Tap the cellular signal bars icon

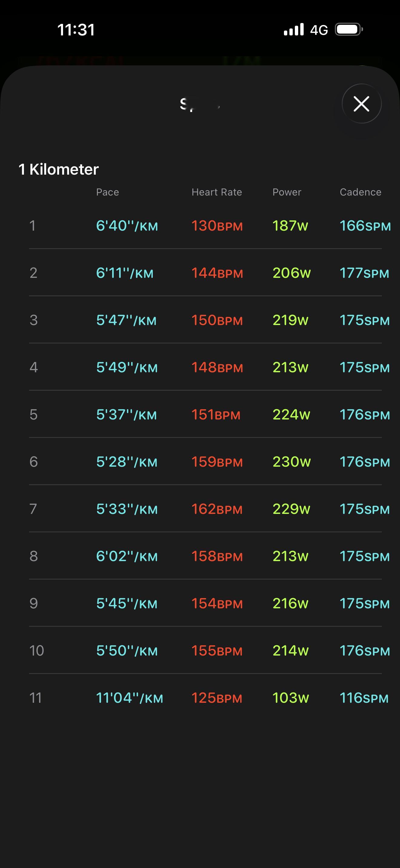(x=293, y=30)
